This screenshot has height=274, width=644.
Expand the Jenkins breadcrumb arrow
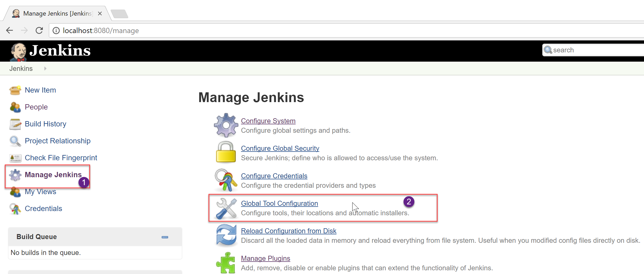tap(45, 68)
